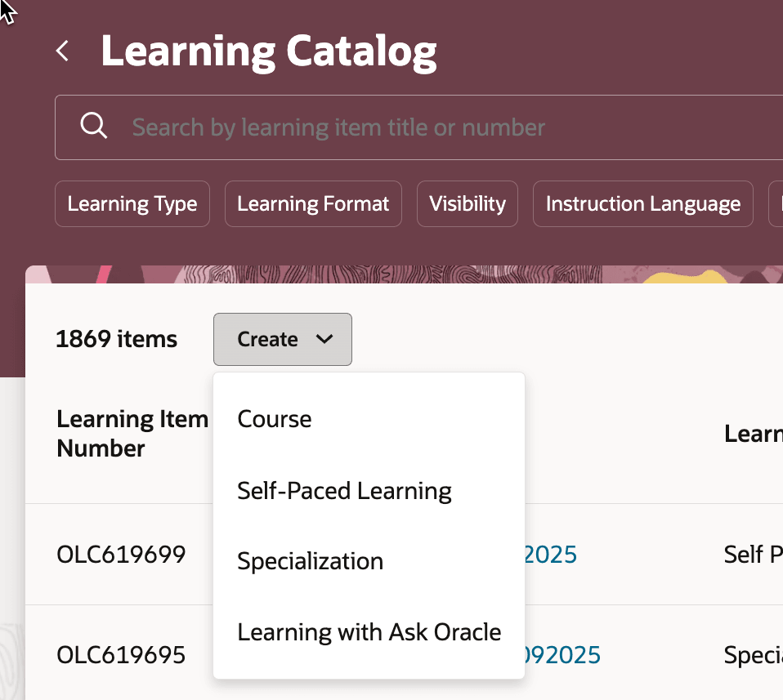This screenshot has height=700, width=783.
Task: Select Specialization from the Create menu
Action: click(x=310, y=561)
